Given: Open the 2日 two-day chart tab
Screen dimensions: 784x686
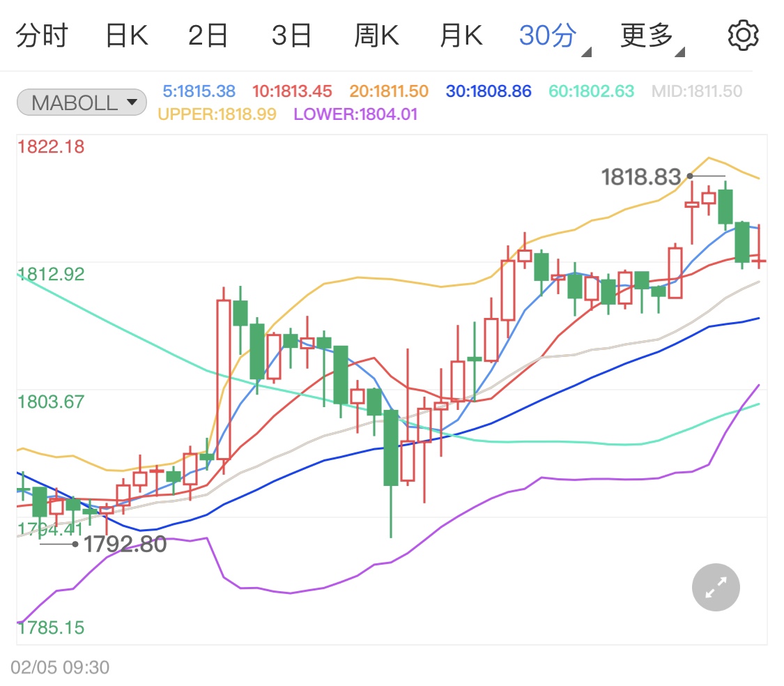Looking at the screenshot, I should pyautogui.click(x=208, y=36).
